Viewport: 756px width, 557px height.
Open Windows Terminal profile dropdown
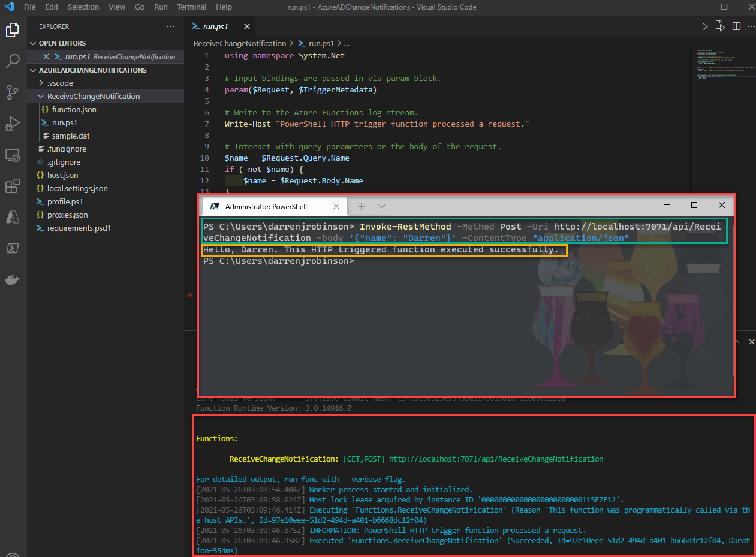click(382, 206)
